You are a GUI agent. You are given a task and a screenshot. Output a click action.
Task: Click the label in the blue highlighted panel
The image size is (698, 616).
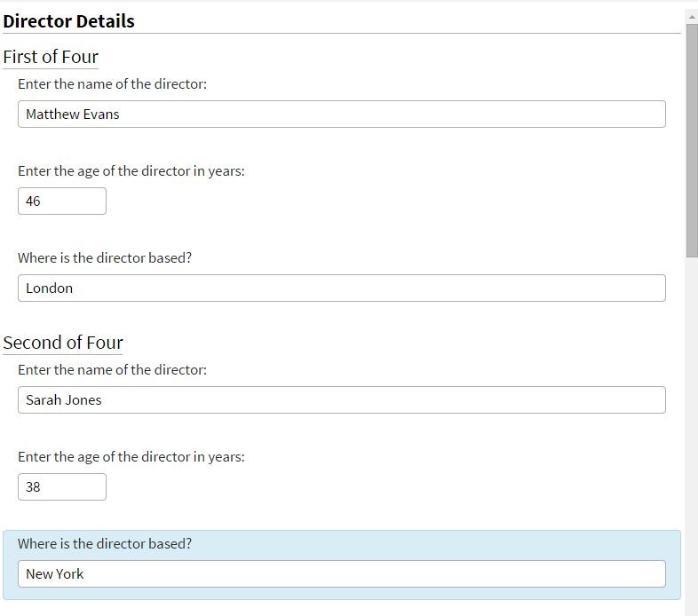(x=105, y=544)
